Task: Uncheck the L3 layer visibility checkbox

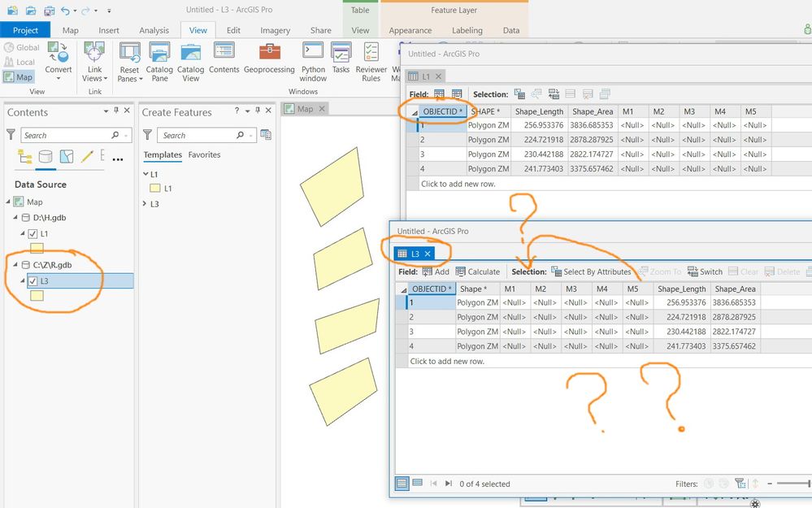Action: pyautogui.click(x=33, y=281)
